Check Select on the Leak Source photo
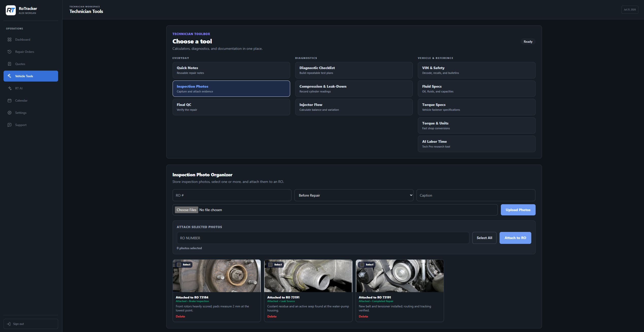The height and width of the screenshot is (332, 644). point(270,265)
